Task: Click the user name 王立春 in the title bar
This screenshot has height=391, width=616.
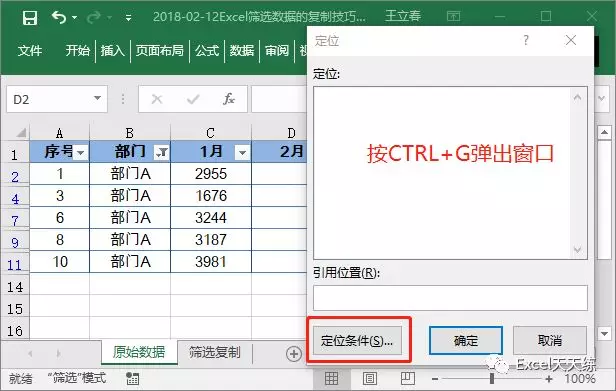Action: tap(403, 16)
